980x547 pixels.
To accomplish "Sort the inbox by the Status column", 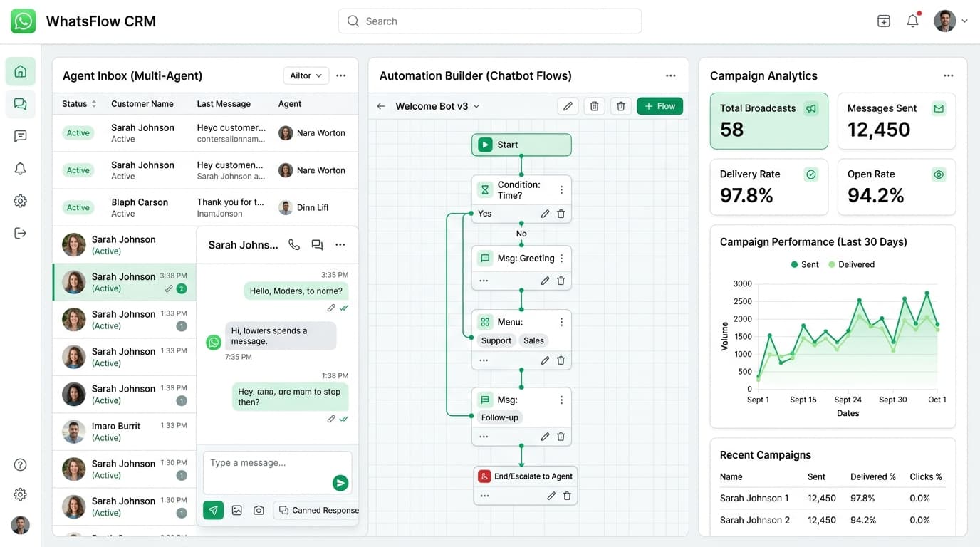I will (x=78, y=104).
